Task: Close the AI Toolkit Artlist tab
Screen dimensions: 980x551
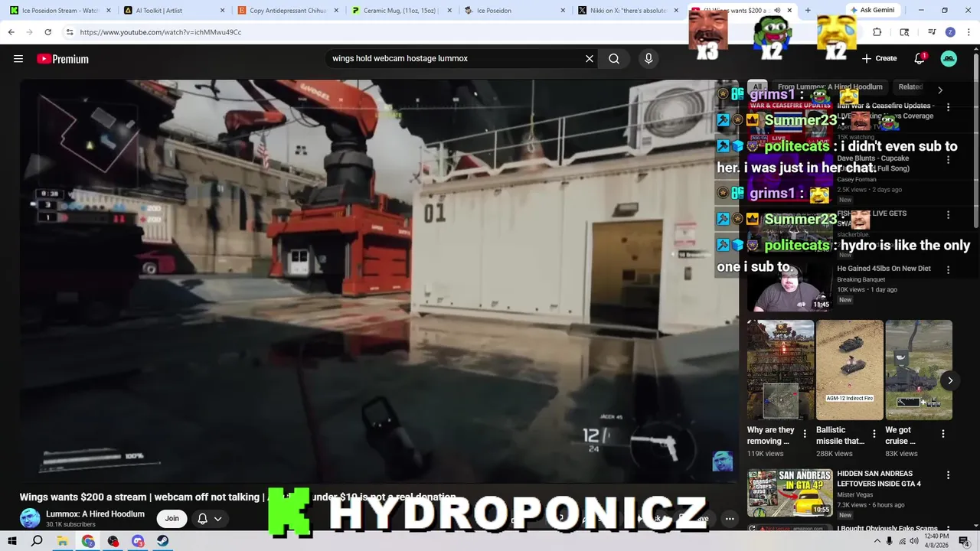Action: point(223,11)
